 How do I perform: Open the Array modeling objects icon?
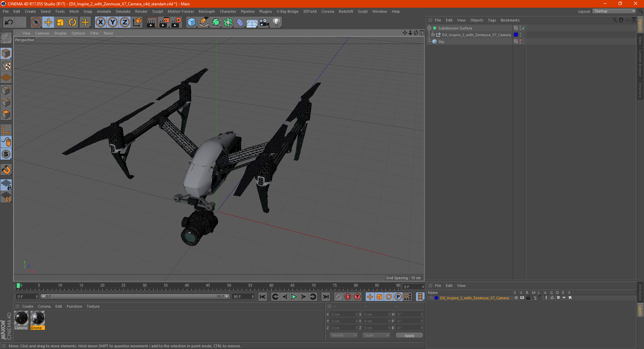[228, 22]
